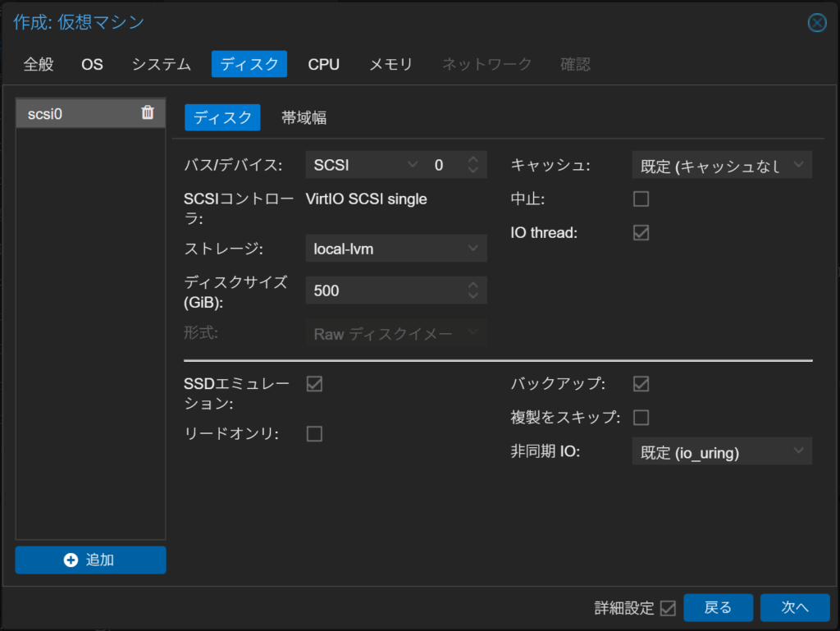Screen dimensions: 840x631
Task: Click 戻る to go back
Action: 718,608
